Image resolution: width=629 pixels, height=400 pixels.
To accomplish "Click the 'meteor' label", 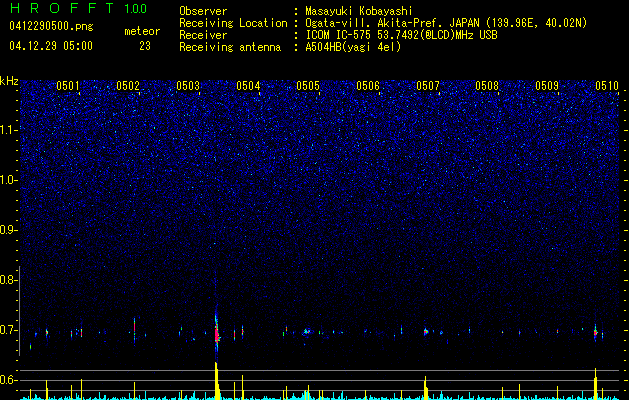I will (142, 31).
